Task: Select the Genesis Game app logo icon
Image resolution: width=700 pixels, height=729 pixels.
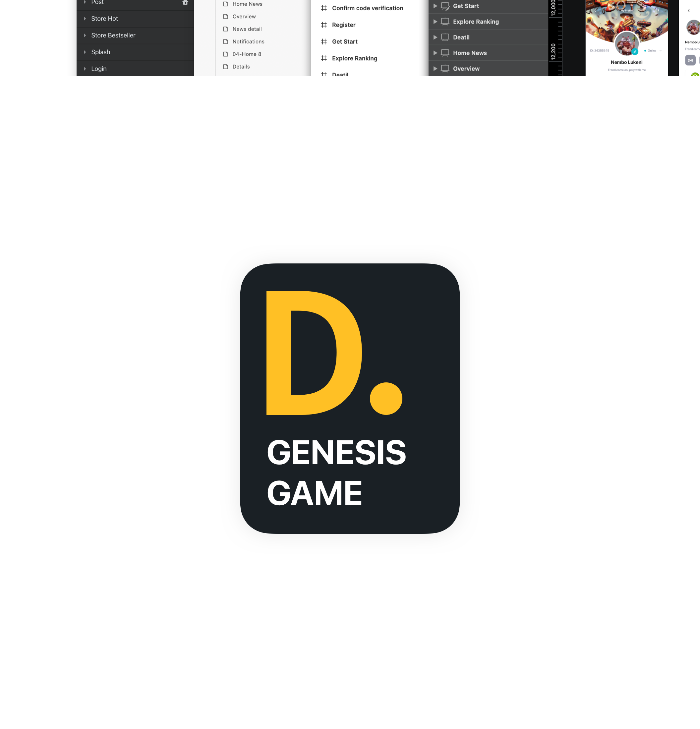Action: pyautogui.click(x=350, y=398)
